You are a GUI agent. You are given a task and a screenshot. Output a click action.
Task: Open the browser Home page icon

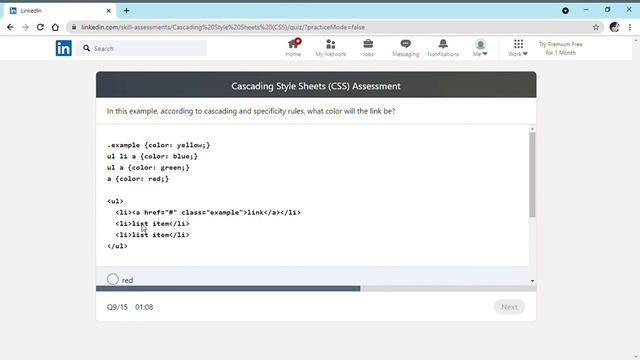[x=55, y=27]
